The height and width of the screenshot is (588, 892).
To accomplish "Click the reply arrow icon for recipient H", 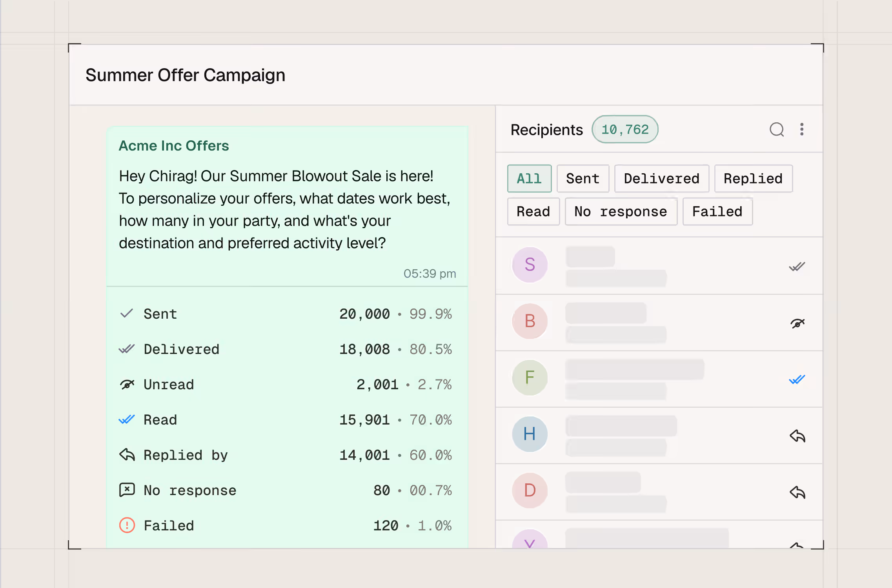I will click(x=797, y=436).
